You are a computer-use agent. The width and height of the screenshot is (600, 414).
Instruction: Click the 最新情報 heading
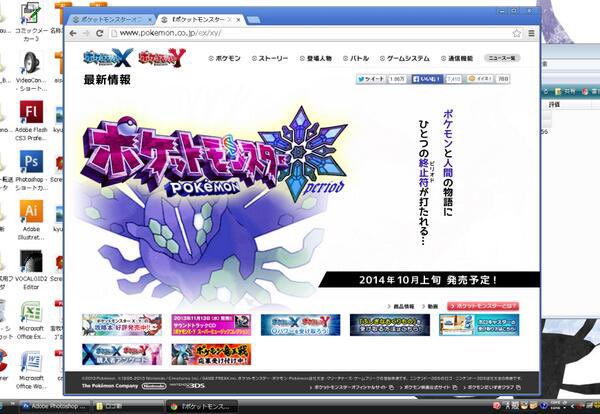[107, 80]
